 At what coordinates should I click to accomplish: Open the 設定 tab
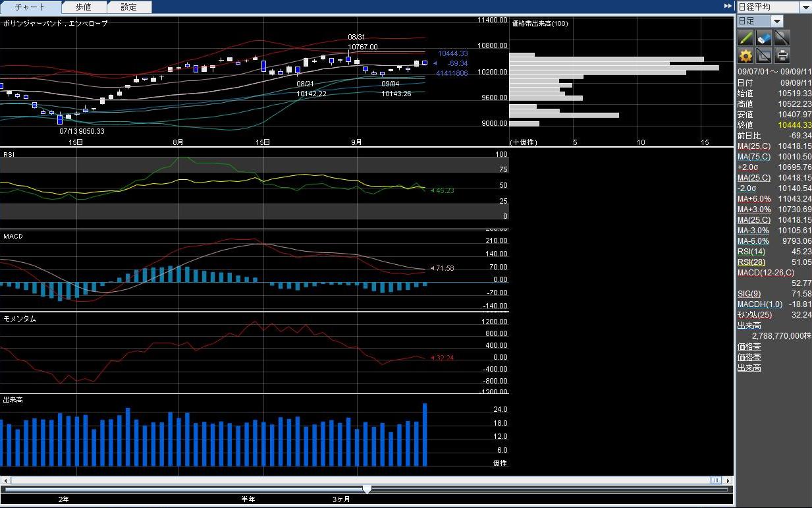129,7
